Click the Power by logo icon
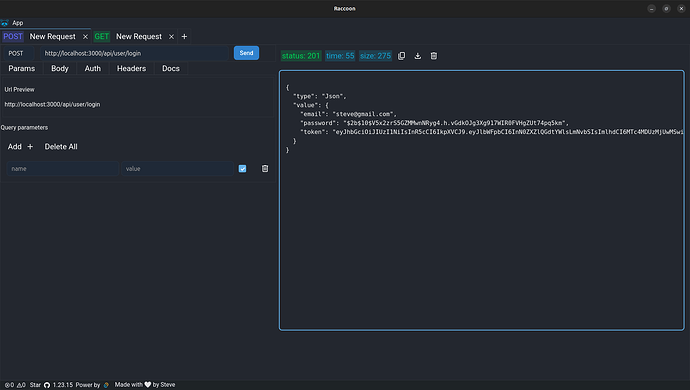 [106, 385]
